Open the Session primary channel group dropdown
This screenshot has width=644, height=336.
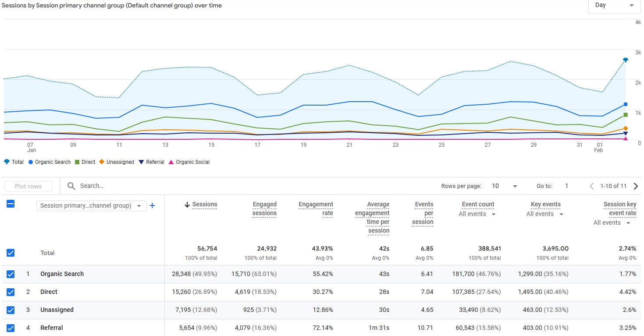click(91, 205)
